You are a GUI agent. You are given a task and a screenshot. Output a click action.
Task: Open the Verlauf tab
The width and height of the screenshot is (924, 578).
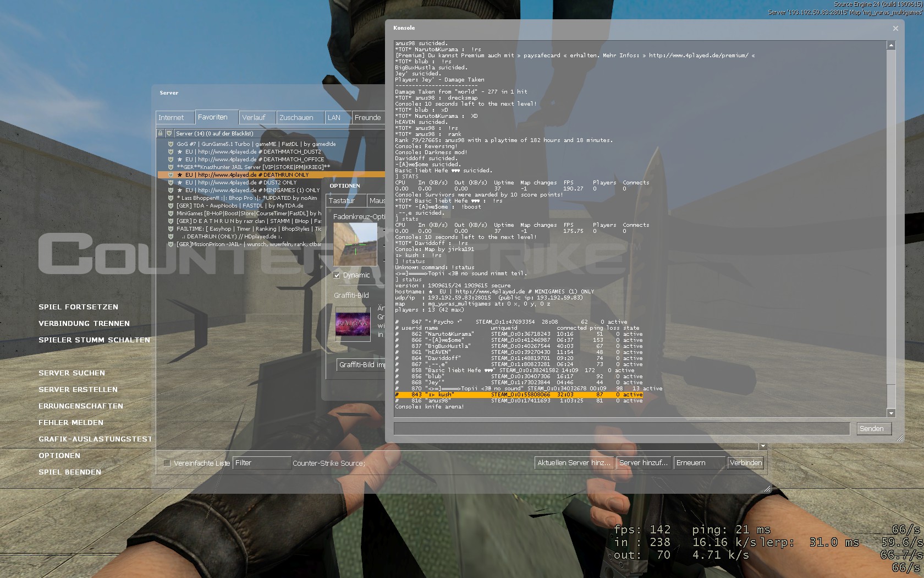[x=257, y=118]
